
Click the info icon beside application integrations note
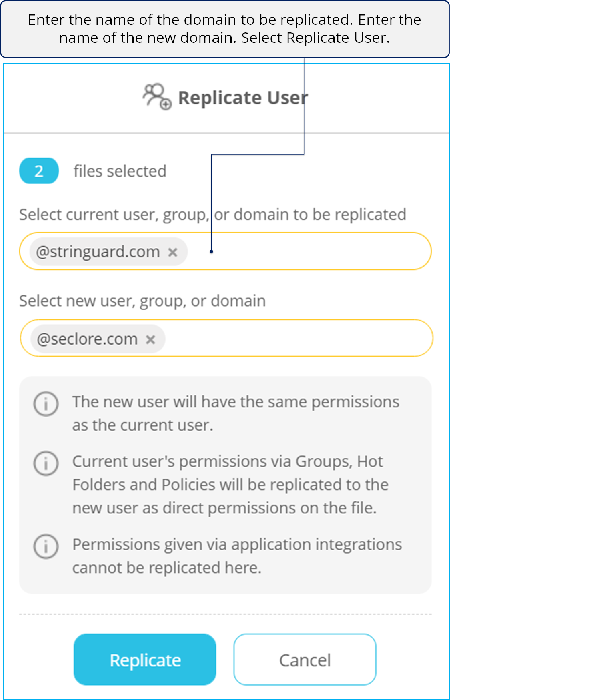46,546
